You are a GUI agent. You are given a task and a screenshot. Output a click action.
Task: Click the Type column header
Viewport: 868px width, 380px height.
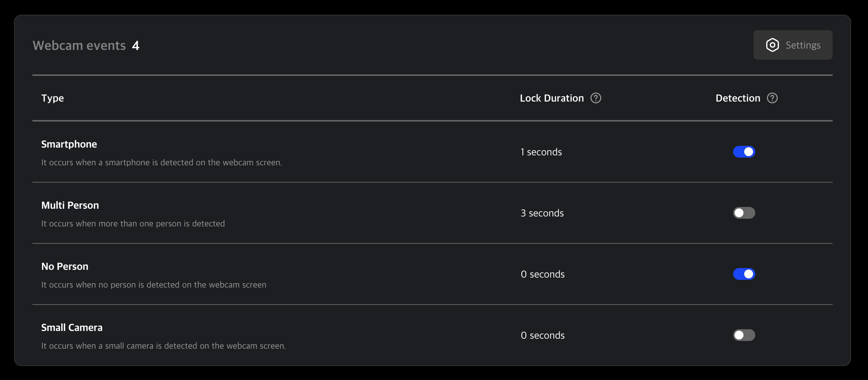point(53,98)
